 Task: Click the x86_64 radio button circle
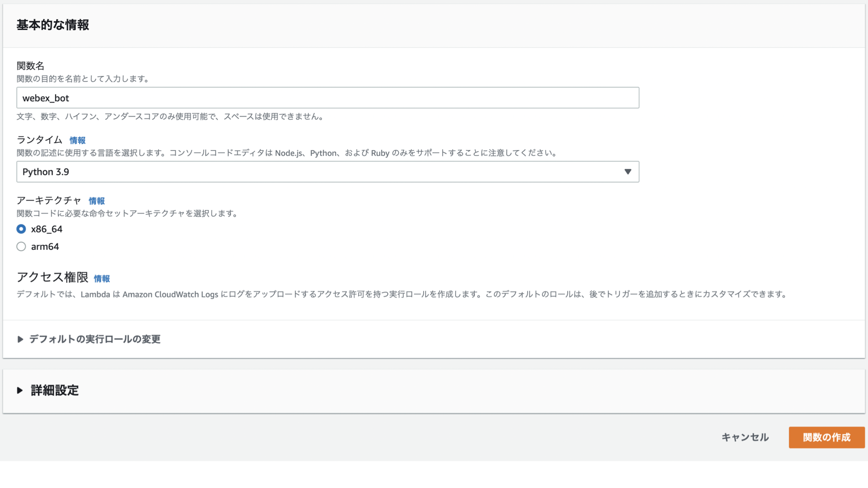[x=21, y=229]
